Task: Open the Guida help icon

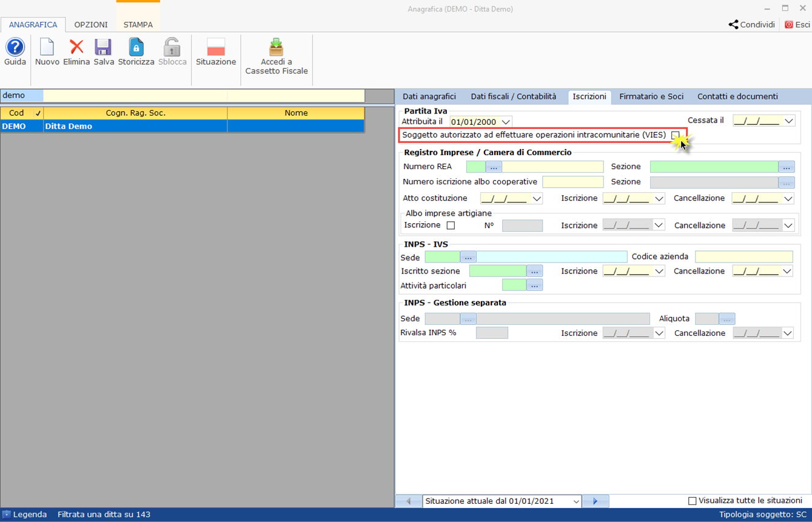Action: tap(15, 48)
